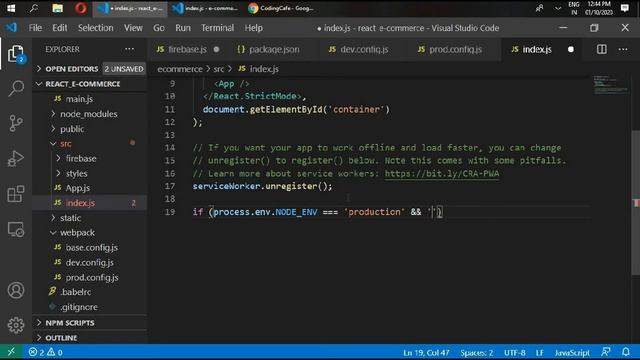Open Manage gear settings menu
This screenshot has width=640, height=360.
click(16, 325)
